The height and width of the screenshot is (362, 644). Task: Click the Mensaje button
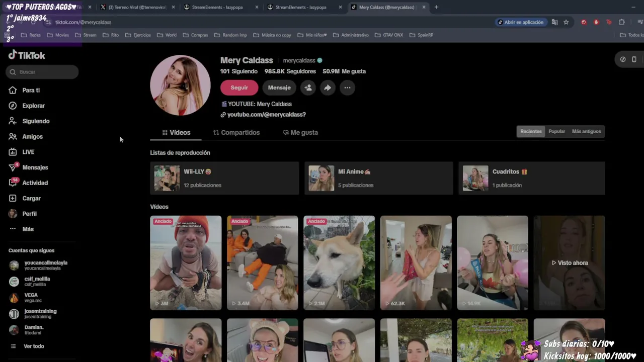[279, 87]
